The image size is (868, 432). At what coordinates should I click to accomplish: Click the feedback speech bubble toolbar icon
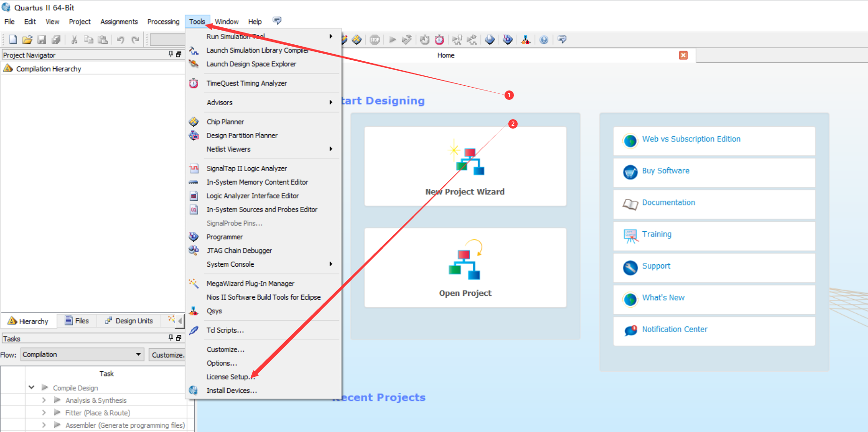point(562,39)
